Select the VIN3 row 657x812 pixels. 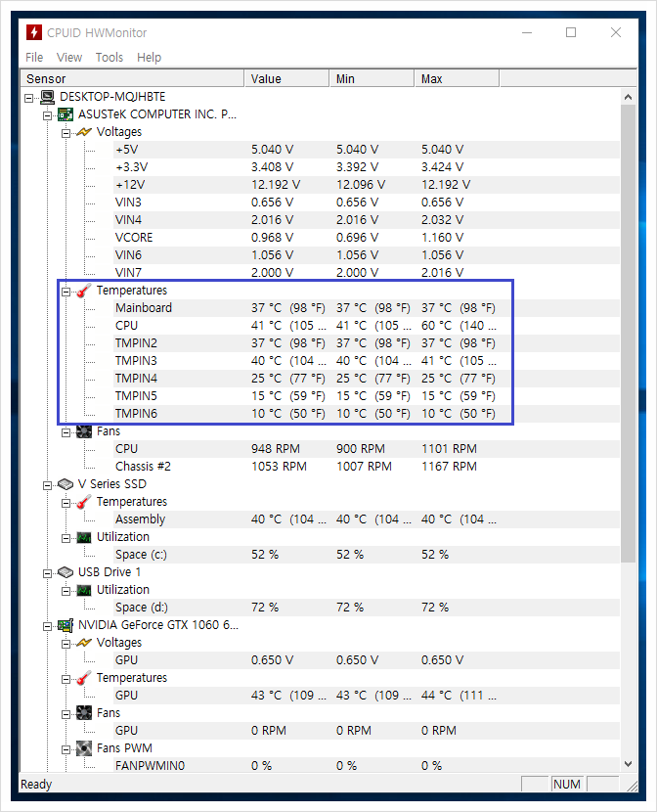[x=367, y=203]
